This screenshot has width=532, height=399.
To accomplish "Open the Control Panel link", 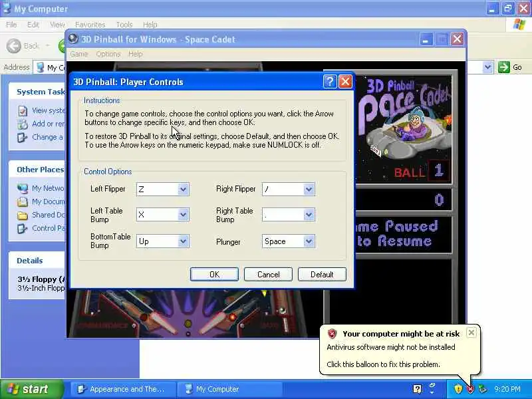I will 48,228.
